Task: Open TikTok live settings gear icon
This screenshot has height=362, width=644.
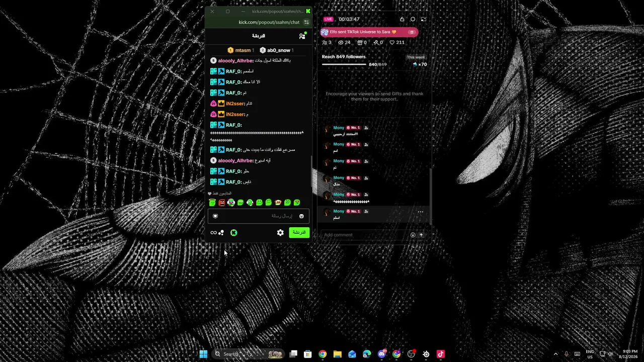Action: coord(413,19)
